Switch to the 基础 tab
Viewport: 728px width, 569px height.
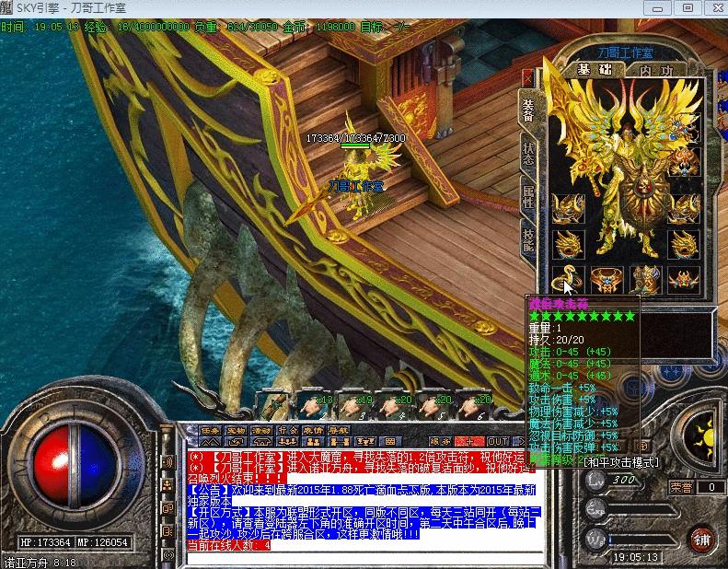point(595,70)
